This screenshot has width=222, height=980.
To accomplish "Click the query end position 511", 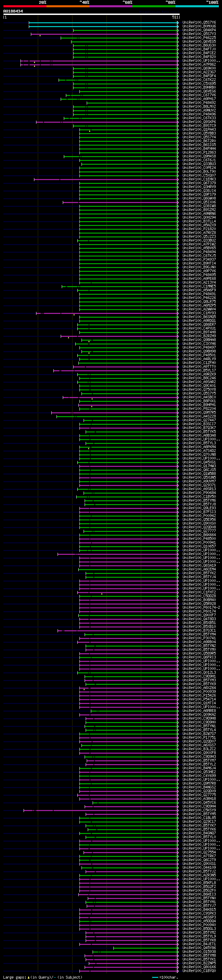I will pyautogui.click(x=175, y=17).
